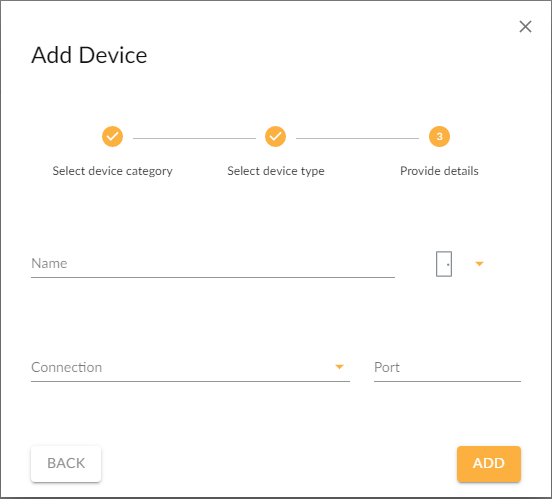The height and width of the screenshot is (499, 552).
Task: Click the first step checkmark circle
Action: pyautogui.click(x=112, y=136)
